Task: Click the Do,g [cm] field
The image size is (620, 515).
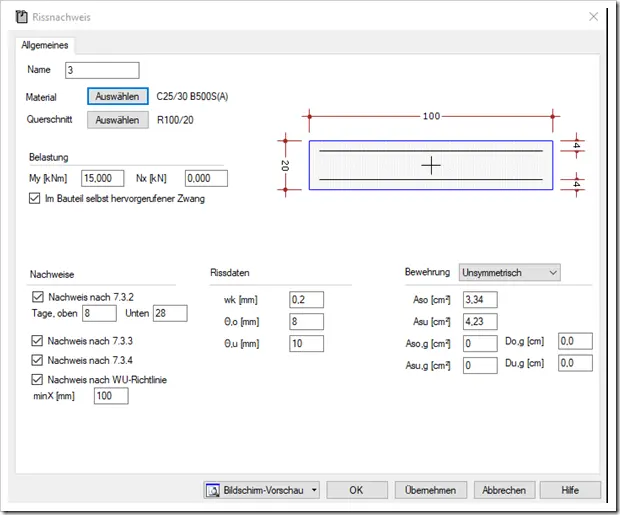Action: click(x=575, y=341)
